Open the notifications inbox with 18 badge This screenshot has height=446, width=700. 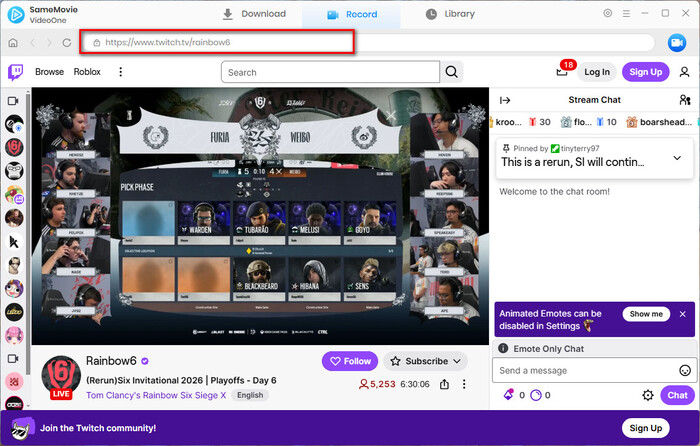[562, 72]
